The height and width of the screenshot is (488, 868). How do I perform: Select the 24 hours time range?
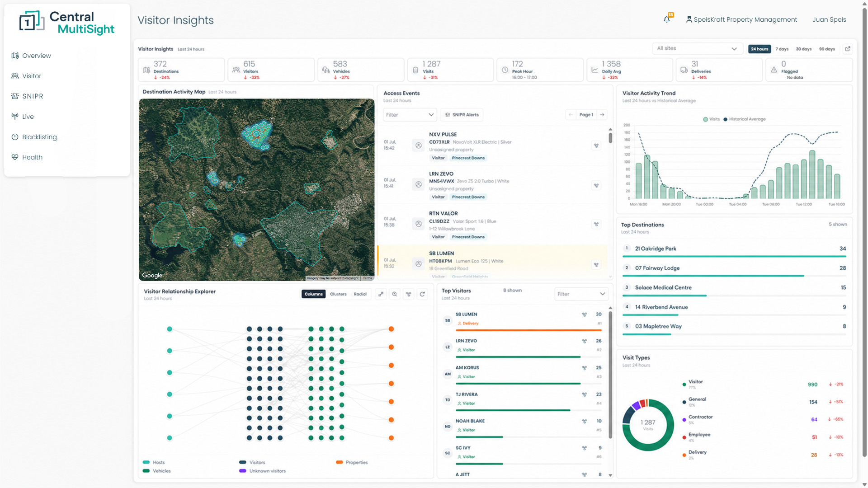759,49
